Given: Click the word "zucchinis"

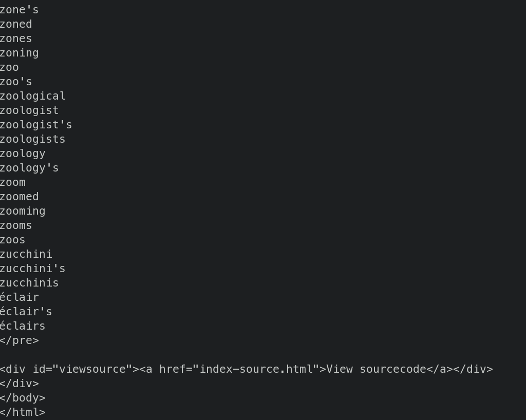Looking at the screenshot, I should tap(29, 283).
